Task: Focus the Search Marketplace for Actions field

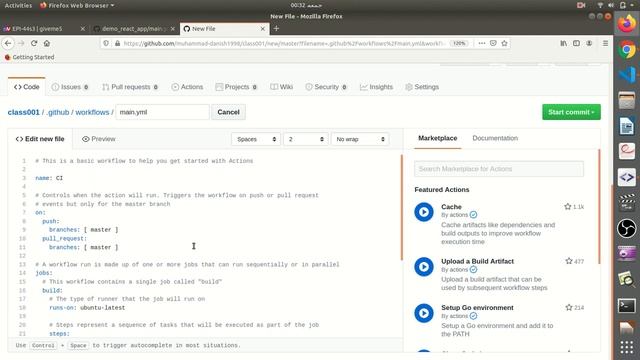Action: 499,169
